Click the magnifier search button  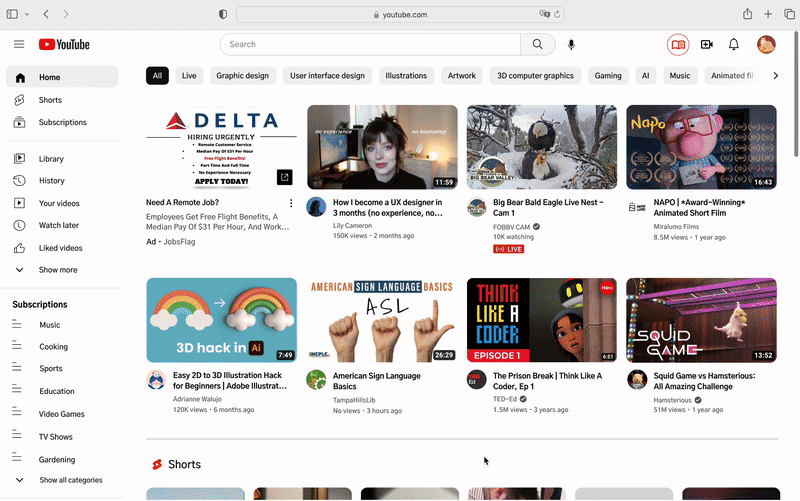point(537,44)
